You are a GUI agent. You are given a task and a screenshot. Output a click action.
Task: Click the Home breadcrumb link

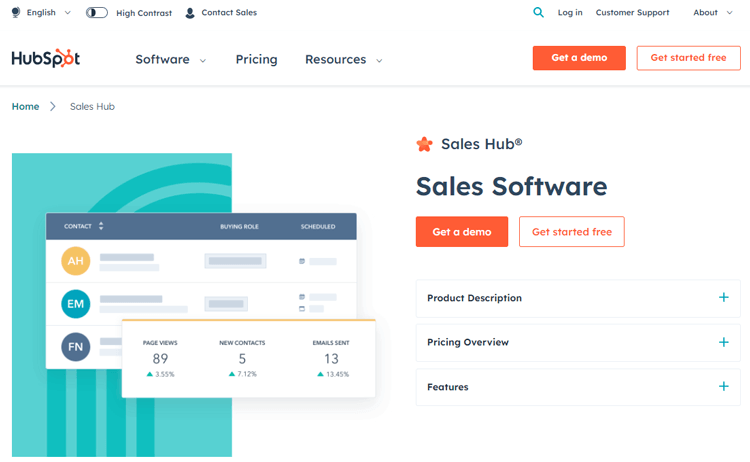click(25, 106)
